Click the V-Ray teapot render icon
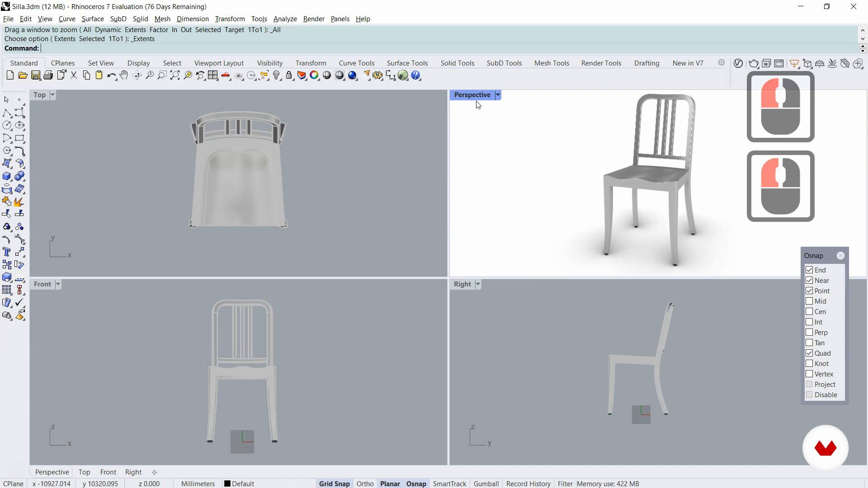The height and width of the screenshot is (488, 868). [x=754, y=63]
